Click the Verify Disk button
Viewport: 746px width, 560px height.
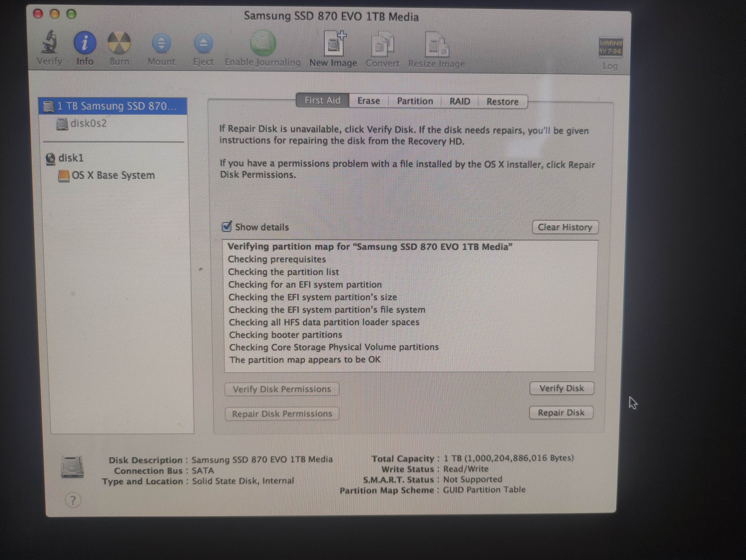(x=561, y=388)
